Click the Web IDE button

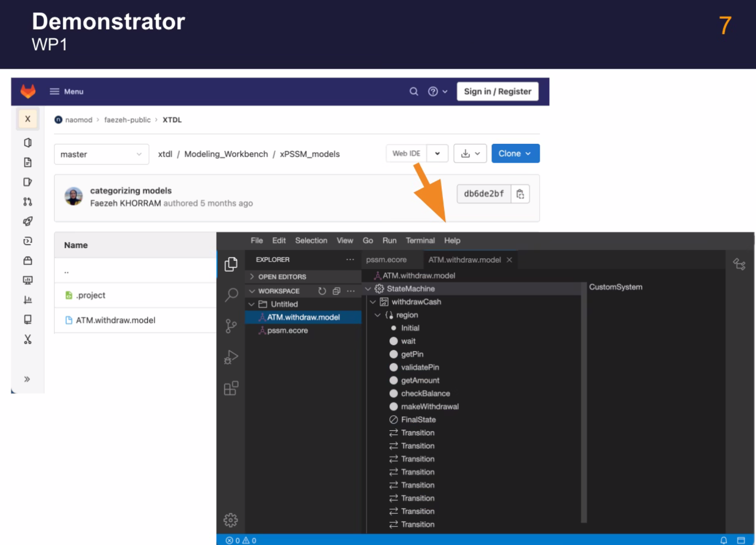coord(406,153)
